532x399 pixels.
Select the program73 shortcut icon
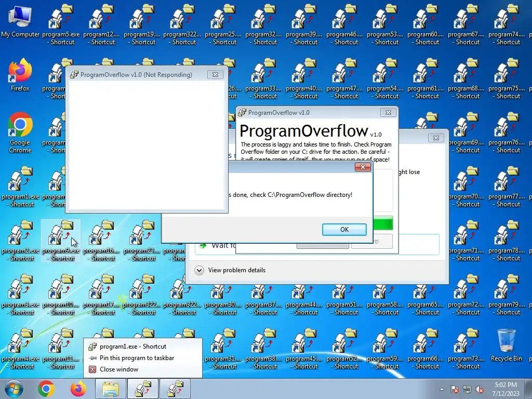pos(466,349)
